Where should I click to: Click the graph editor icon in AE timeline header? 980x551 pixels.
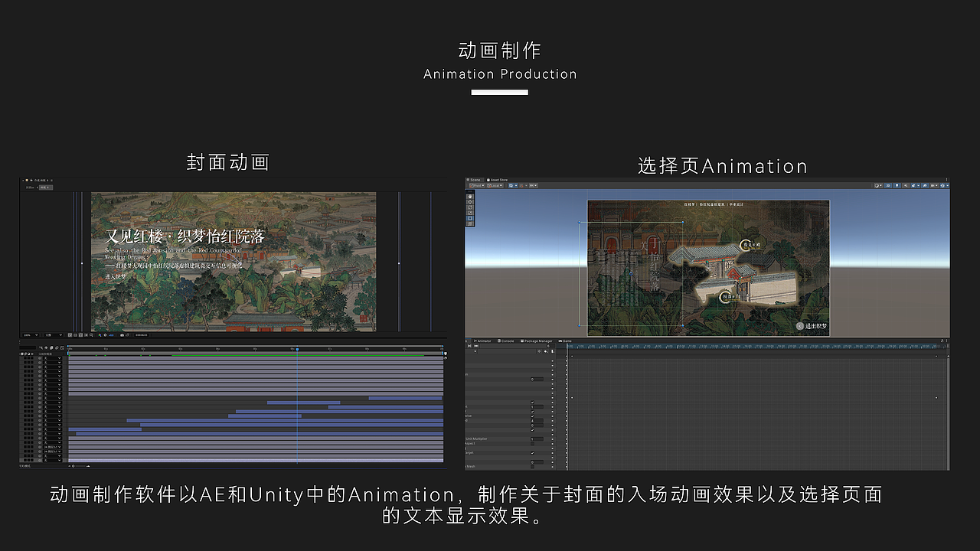62,347
